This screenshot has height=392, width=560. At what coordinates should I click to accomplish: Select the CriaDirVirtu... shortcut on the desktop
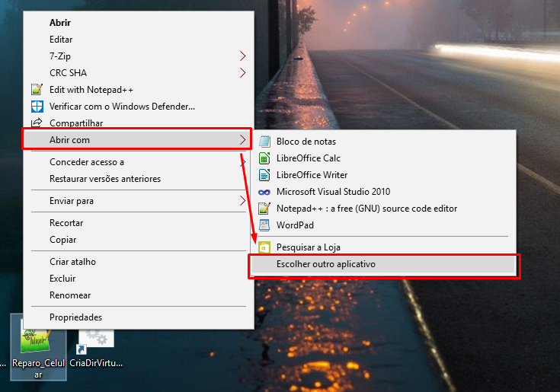coord(96,348)
